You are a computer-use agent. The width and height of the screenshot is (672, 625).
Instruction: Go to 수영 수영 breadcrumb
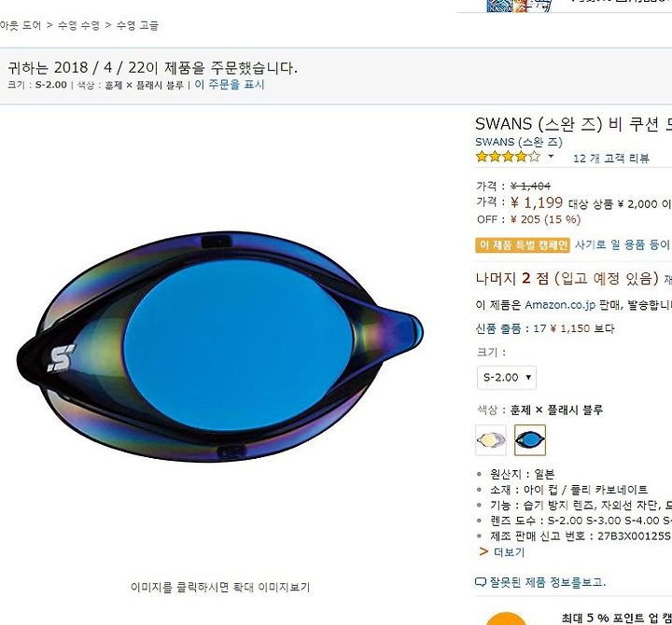pos(78,26)
